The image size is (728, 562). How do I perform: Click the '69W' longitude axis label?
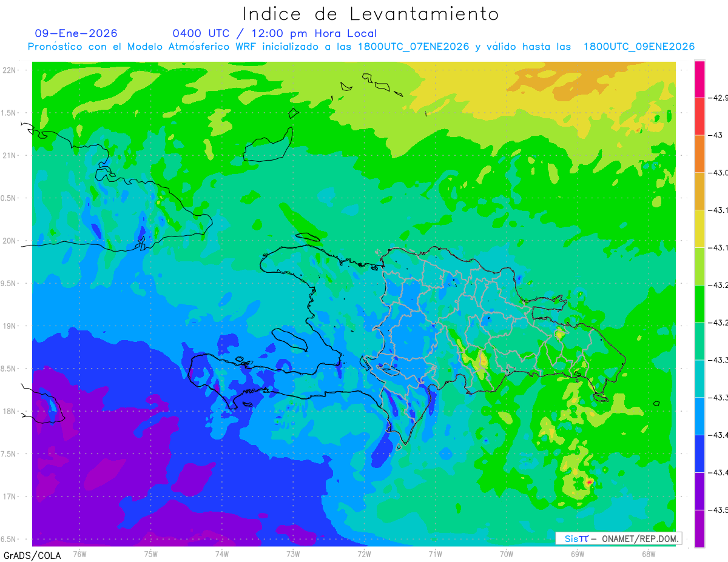(578, 554)
